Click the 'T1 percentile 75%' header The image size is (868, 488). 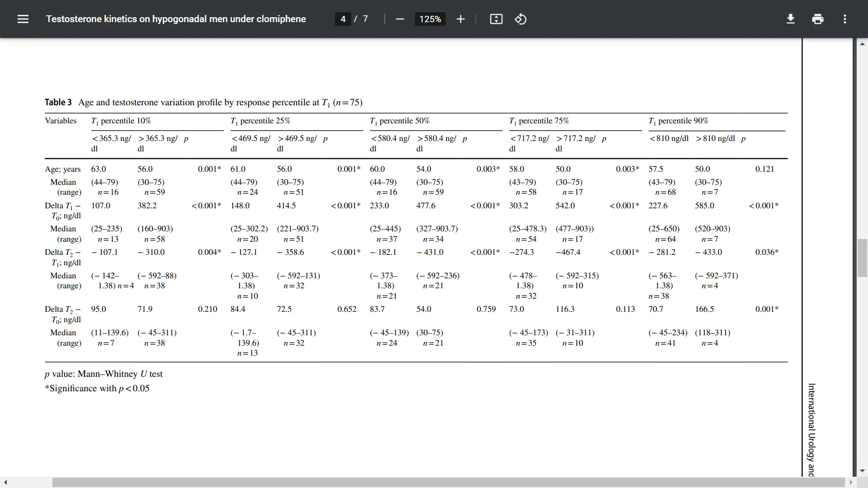click(x=539, y=121)
